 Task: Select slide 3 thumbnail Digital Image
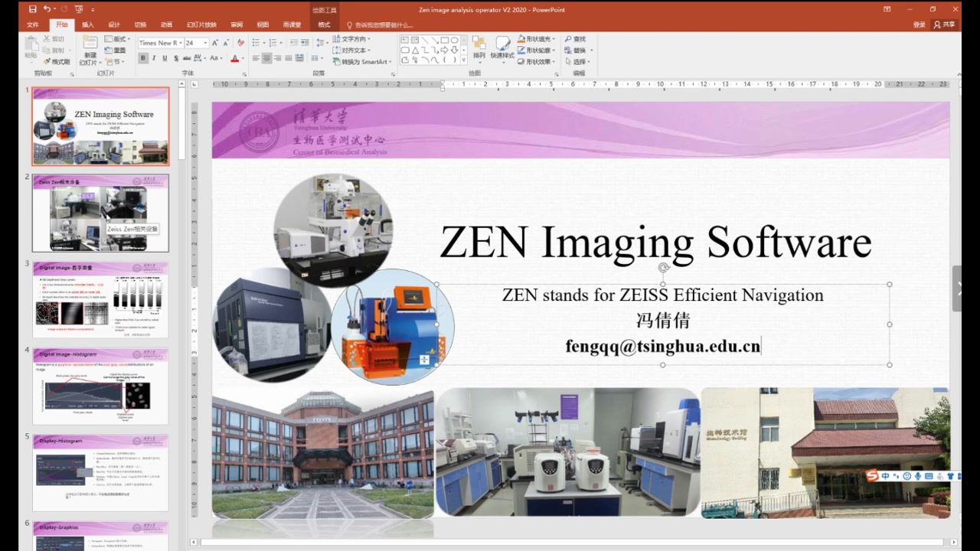100,299
